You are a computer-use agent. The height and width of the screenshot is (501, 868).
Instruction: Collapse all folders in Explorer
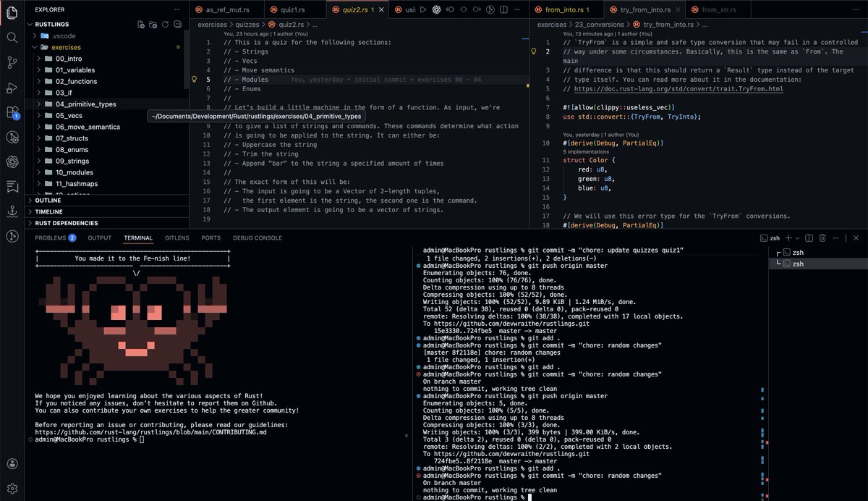click(x=178, y=24)
